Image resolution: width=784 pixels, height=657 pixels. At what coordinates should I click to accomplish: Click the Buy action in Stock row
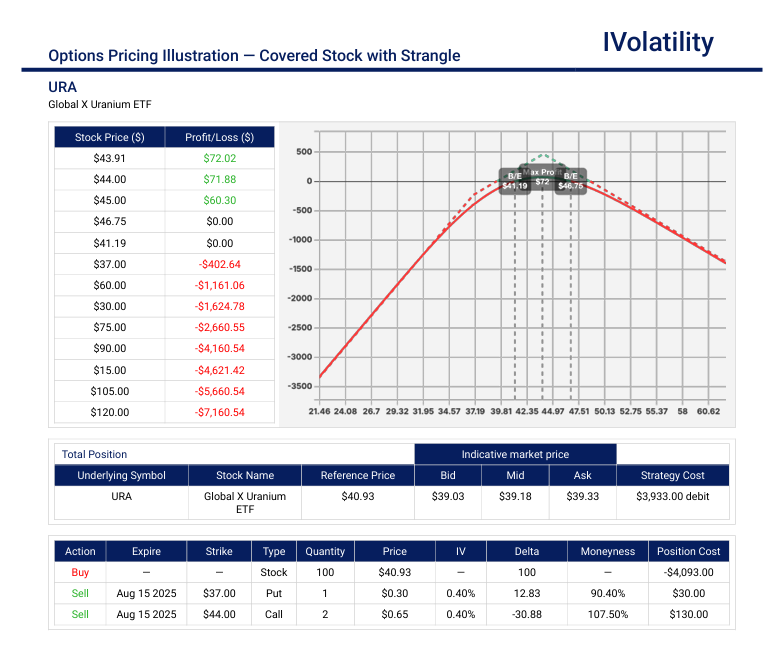(x=80, y=572)
